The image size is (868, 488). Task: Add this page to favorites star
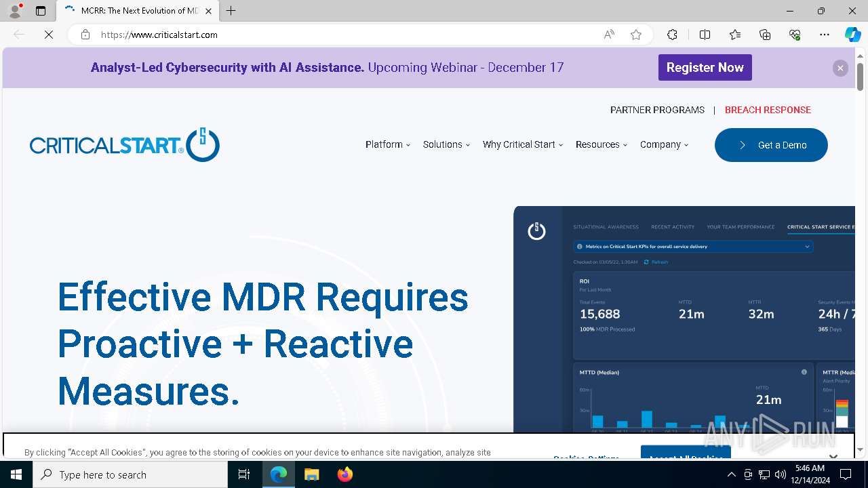[x=636, y=35]
